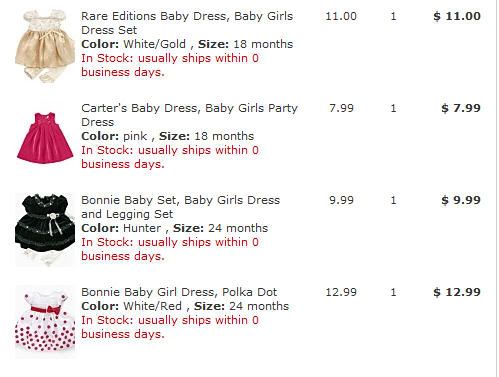Select the 11.00 unit price
Viewport: 499px width, 377px height.
coord(341,16)
